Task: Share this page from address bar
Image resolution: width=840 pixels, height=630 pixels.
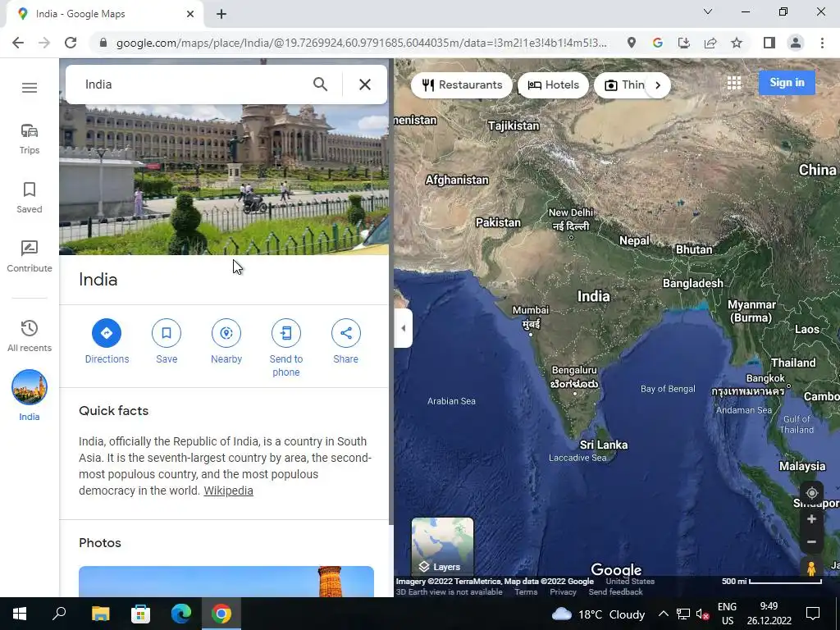Action: (x=710, y=43)
